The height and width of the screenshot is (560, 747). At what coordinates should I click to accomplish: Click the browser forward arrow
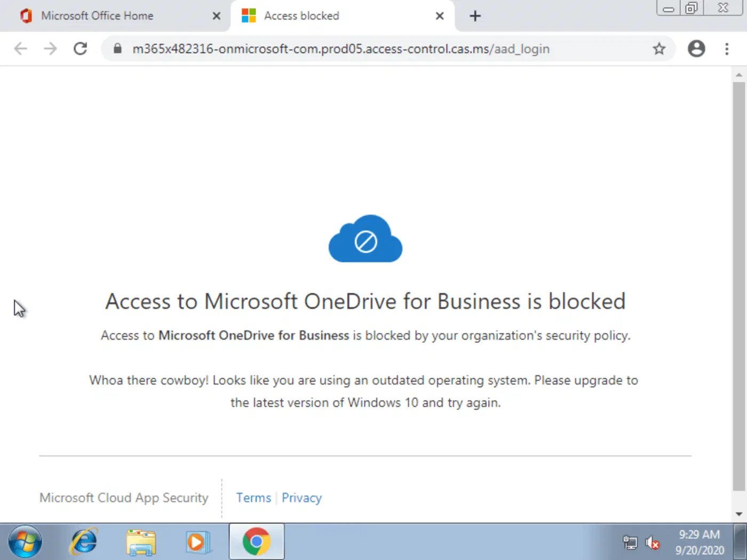click(x=50, y=49)
